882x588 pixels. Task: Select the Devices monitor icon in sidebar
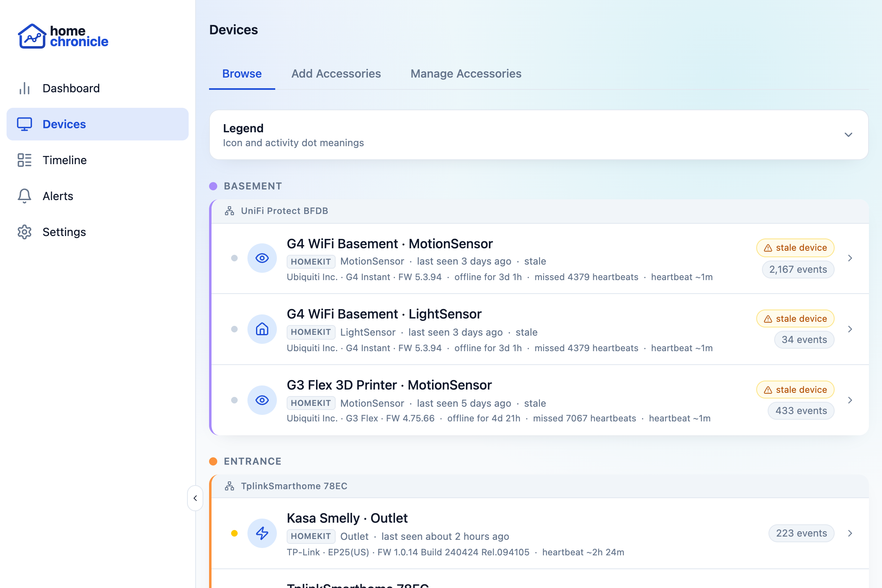click(24, 124)
